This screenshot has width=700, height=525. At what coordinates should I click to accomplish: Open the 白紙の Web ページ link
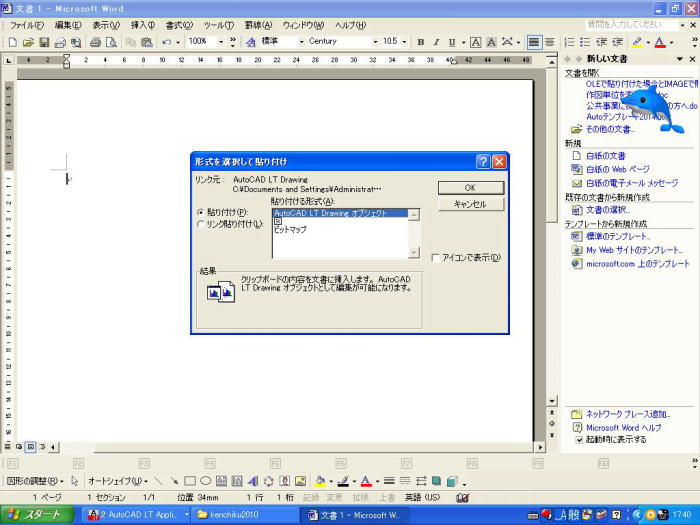pos(617,169)
